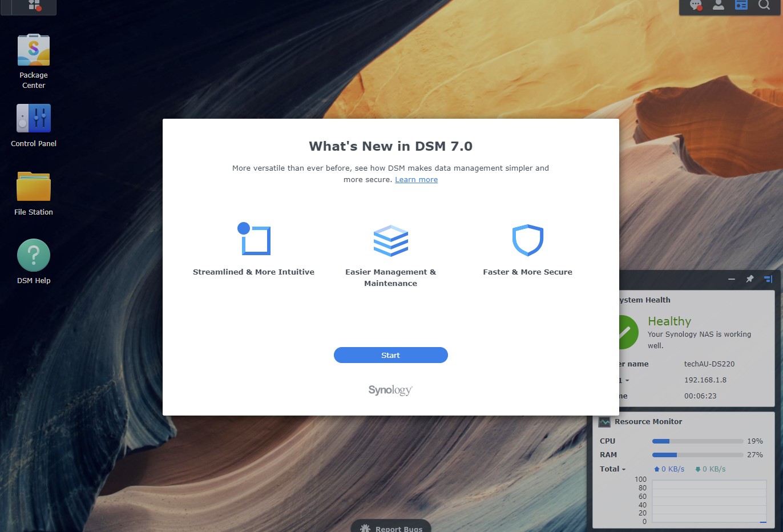Click the server name techAU-DS220

[x=709, y=364]
